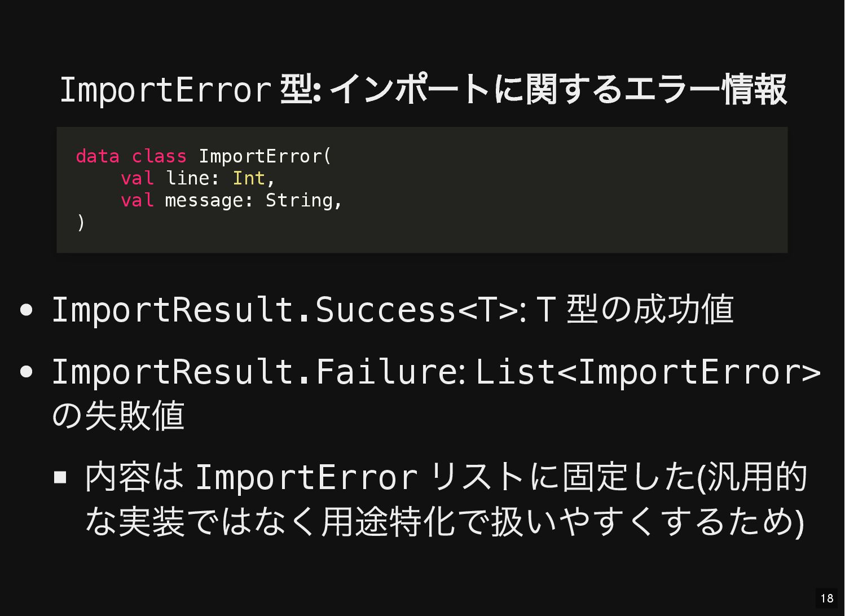Image resolution: width=845 pixels, height=616 pixels.
Task: Select the yellow "Int" type in code
Action: coord(248,178)
